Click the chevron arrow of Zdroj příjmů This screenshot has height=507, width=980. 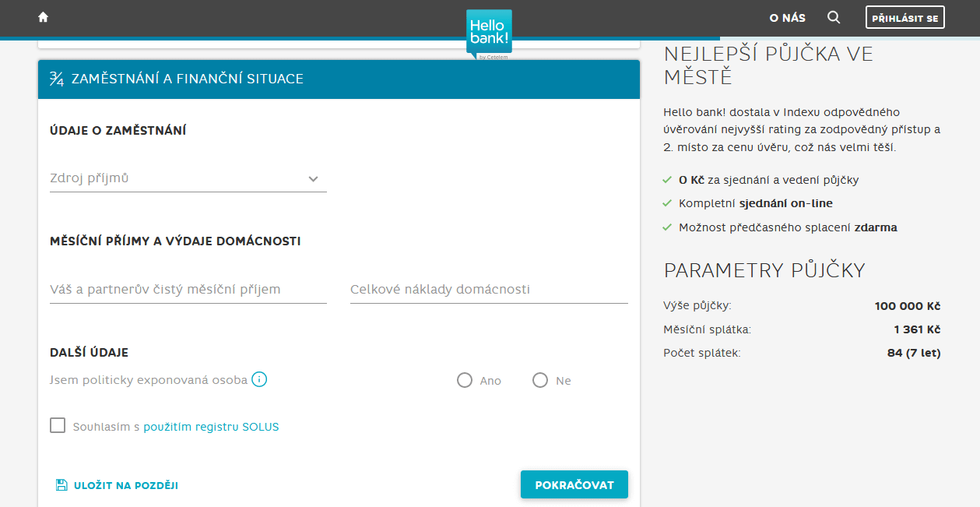point(313,179)
